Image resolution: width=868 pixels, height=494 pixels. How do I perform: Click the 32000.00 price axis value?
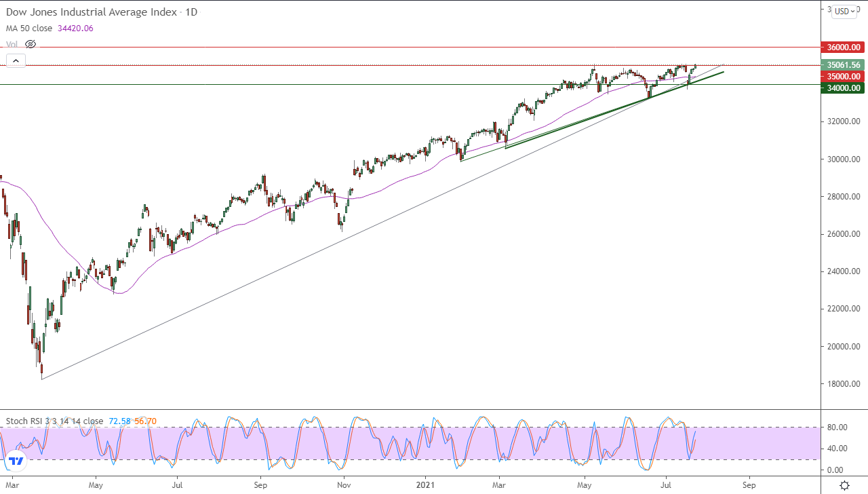click(843, 122)
